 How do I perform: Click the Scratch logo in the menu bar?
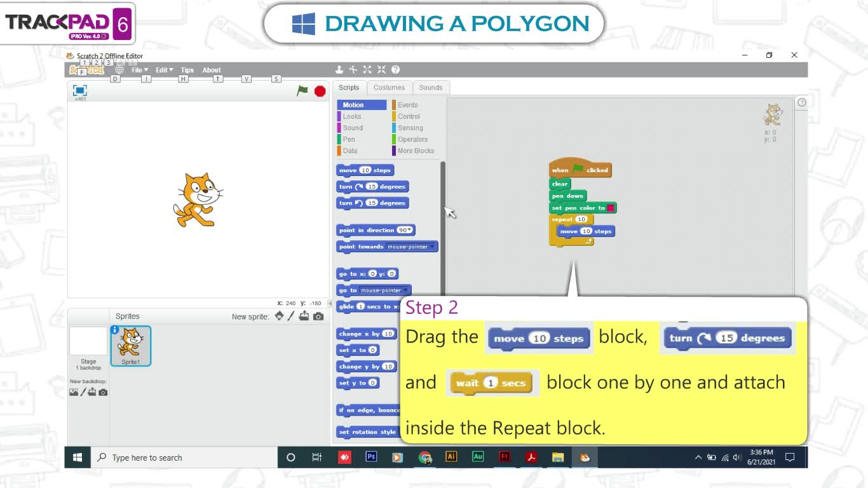click(86, 70)
